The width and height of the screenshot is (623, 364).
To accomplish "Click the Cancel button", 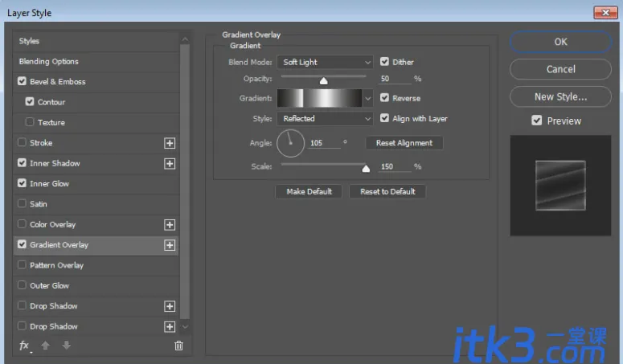I will point(560,69).
